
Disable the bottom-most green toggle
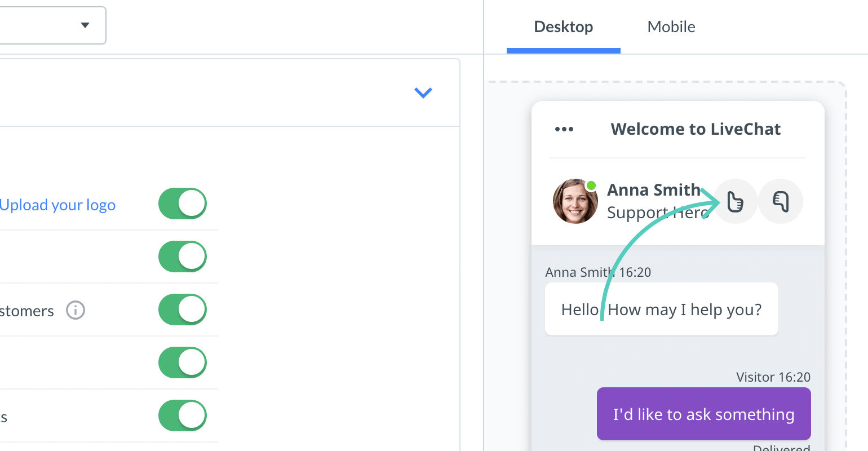coord(182,415)
